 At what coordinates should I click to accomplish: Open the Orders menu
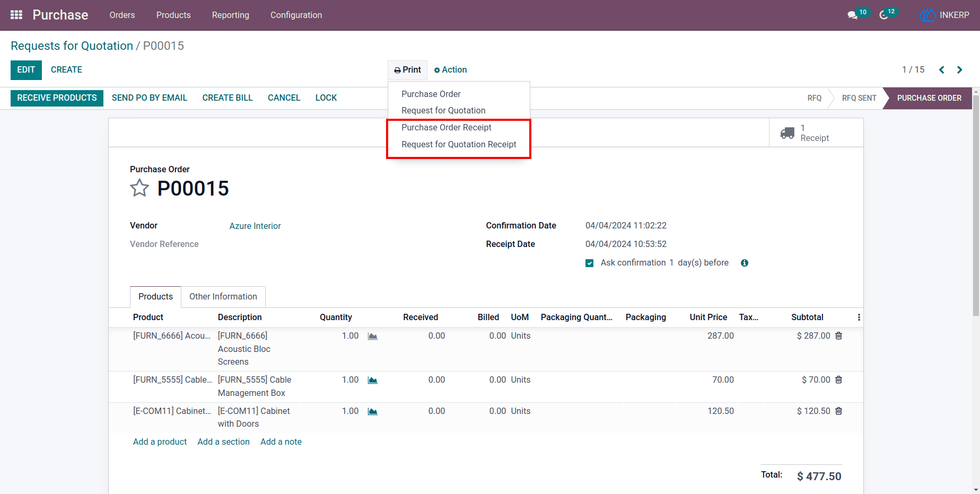[122, 15]
